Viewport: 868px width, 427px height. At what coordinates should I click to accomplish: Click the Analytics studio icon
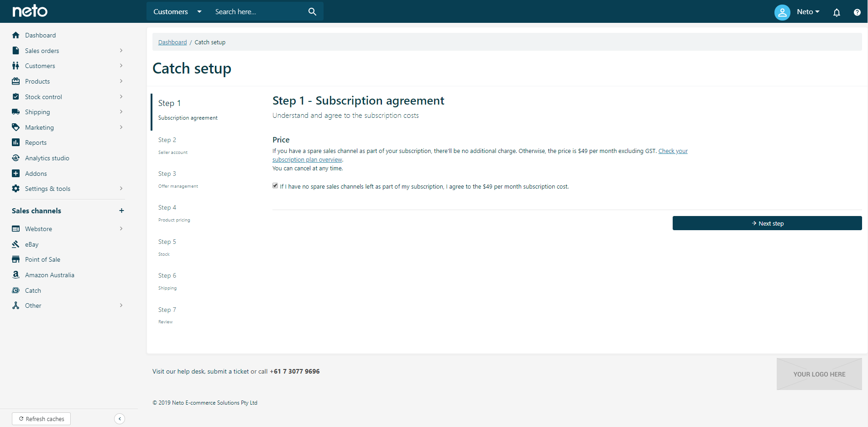pyautogui.click(x=16, y=158)
